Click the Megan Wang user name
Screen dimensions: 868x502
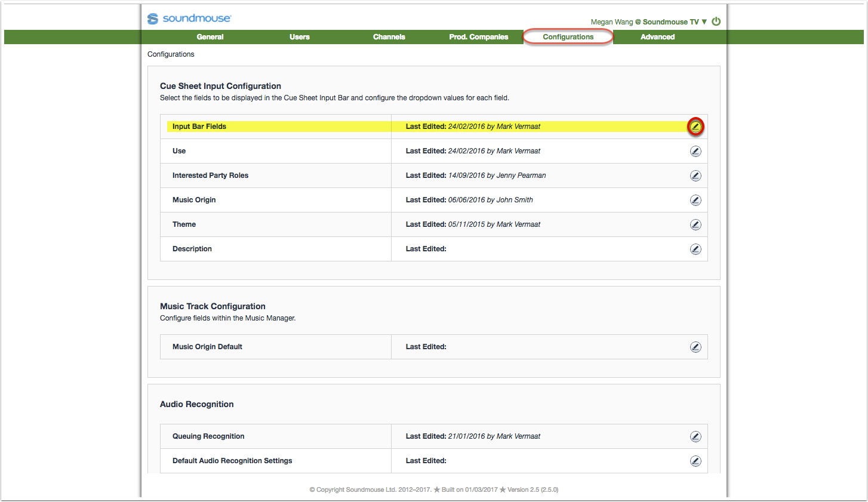[x=612, y=22]
